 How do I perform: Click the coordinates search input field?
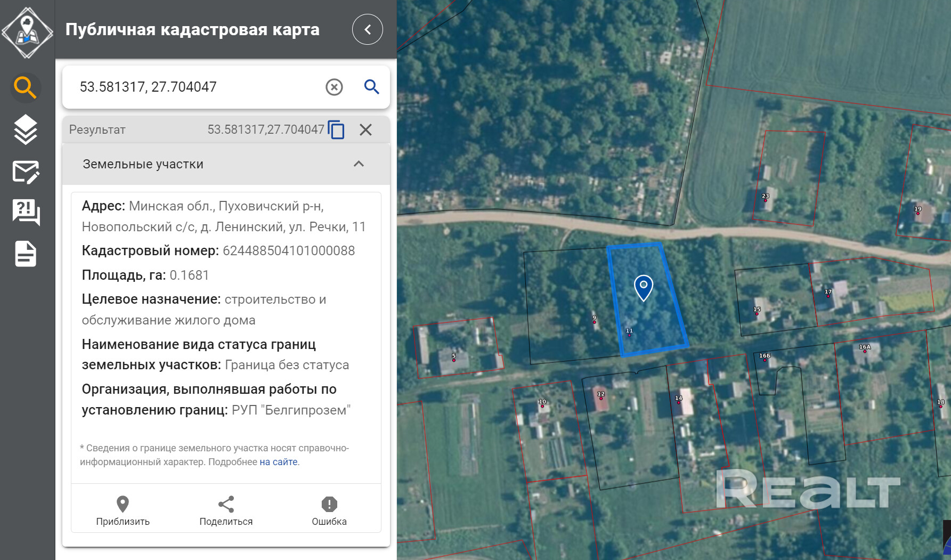click(x=197, y=87)
